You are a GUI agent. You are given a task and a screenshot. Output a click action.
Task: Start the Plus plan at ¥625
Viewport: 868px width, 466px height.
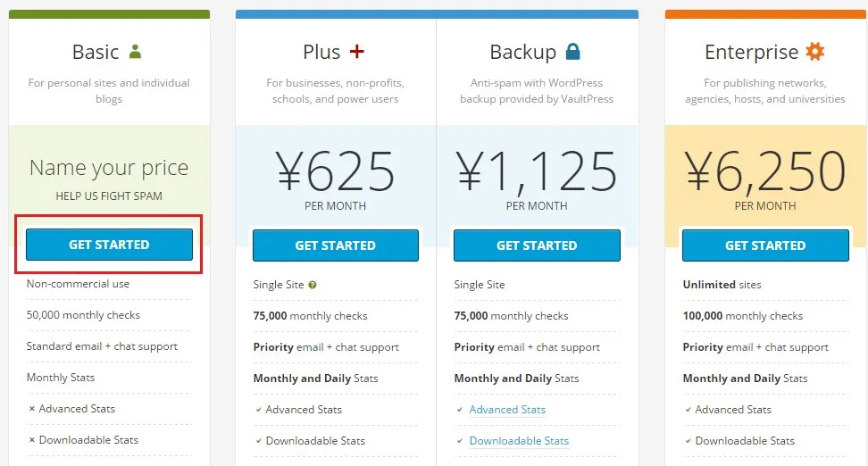336,245
